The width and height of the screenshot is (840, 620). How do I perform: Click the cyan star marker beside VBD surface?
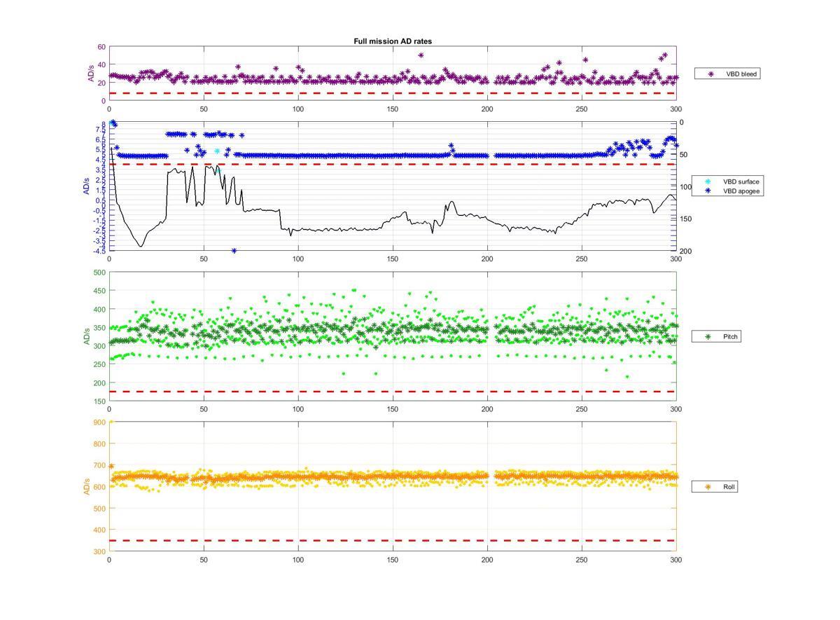point(708,181)
